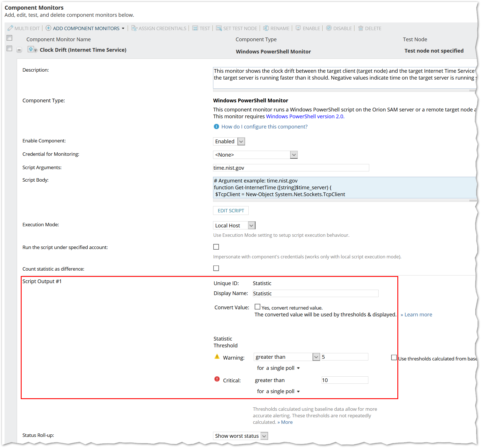Image resolution: width=481 pixels, height=448 pixels.
Task: Click the Component Monitor Name column header
Action: (59, 39)
